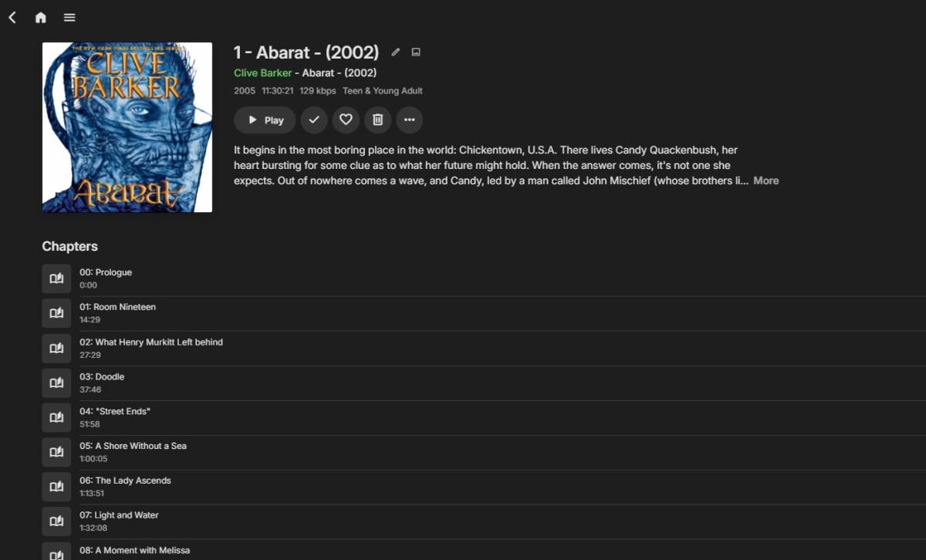Image resolution: width=926 pixels, height=560 pixels.
Task: Delete the audiobook with the trash icon
Action: (377, 120)
